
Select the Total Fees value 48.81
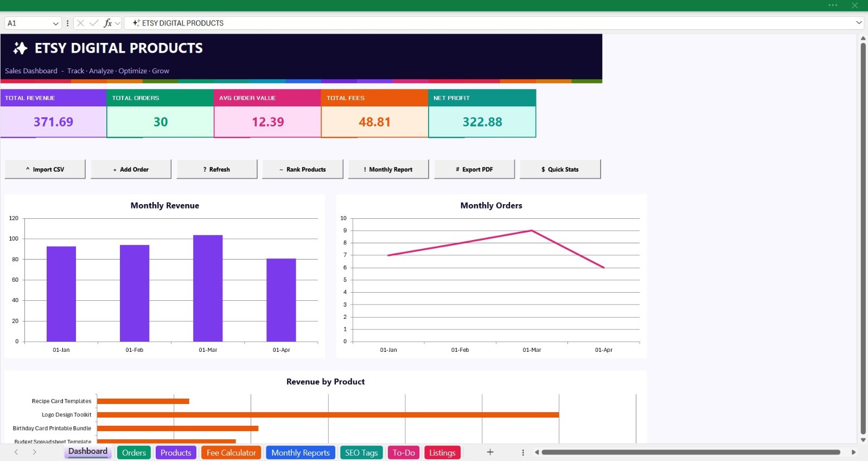coord(375,122)
